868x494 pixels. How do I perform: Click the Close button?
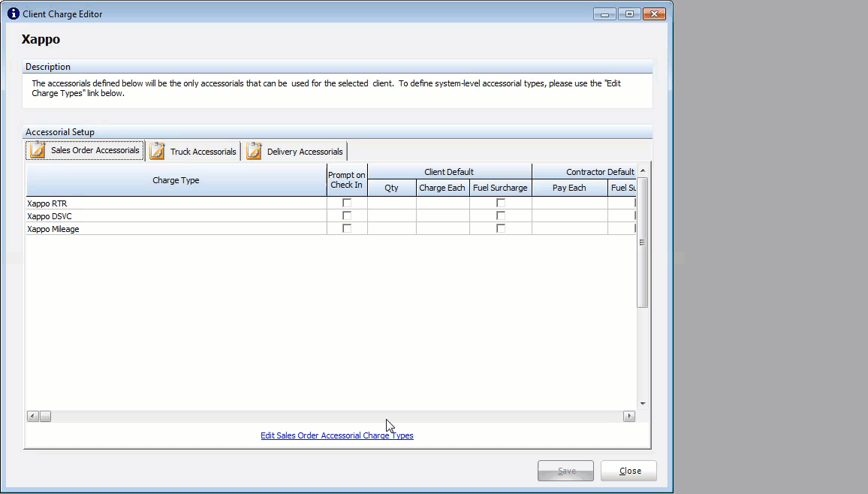coord(629,471)
